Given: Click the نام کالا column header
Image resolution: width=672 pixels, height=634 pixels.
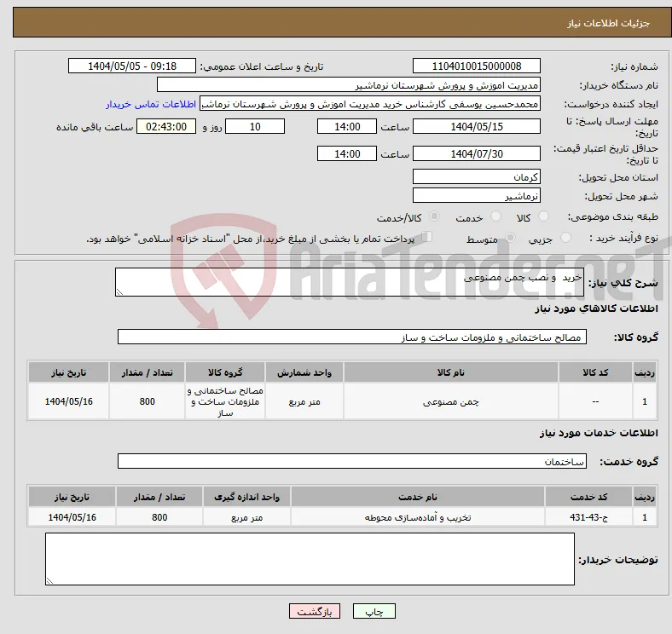Looking at the screenshot, I should [x=451, y=372].
